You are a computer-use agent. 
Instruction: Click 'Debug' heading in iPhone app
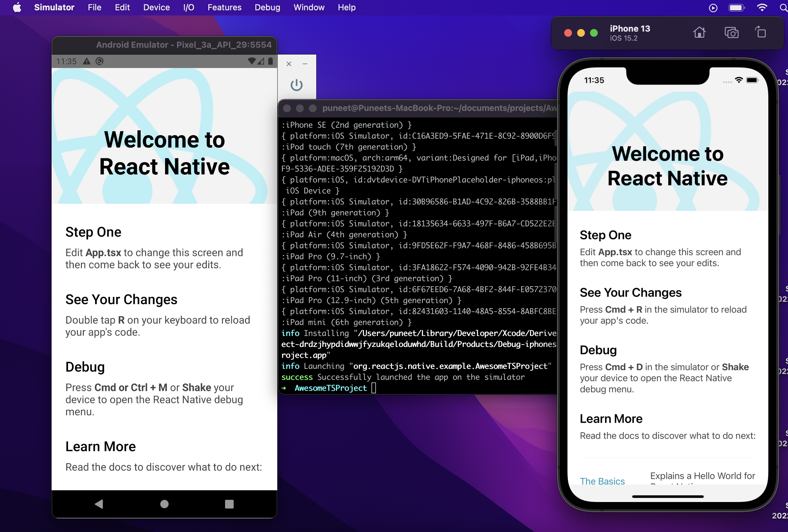(598, 350)
